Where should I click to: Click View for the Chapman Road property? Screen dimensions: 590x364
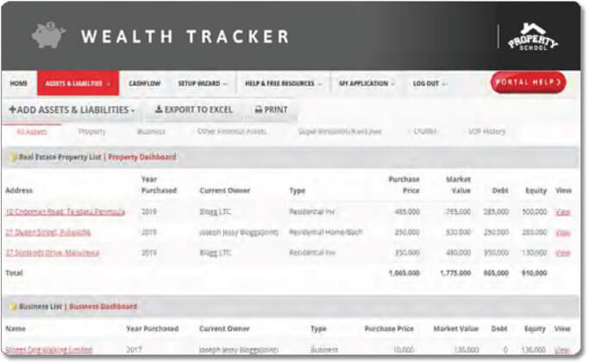tap(562, 212)
